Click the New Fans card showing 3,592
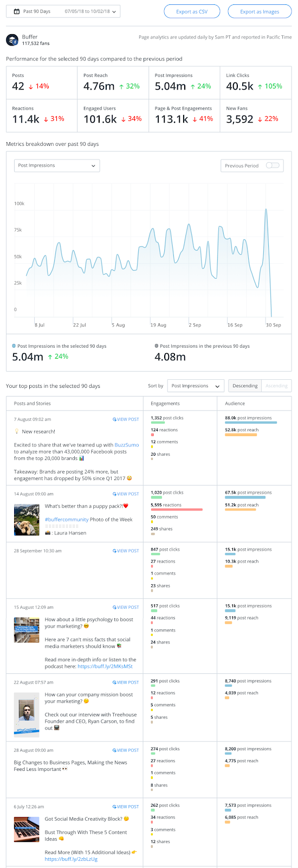The height and width of the screenshot is (868, 298). point(256,115)
